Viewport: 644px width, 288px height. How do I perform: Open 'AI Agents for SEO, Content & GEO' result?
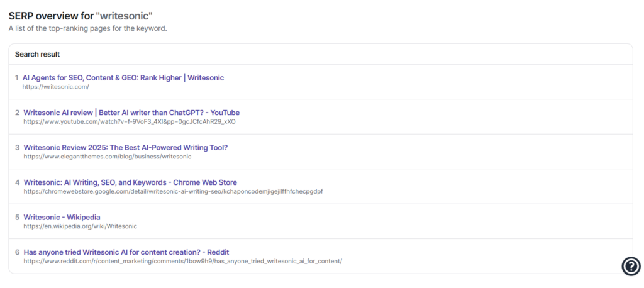123,77
